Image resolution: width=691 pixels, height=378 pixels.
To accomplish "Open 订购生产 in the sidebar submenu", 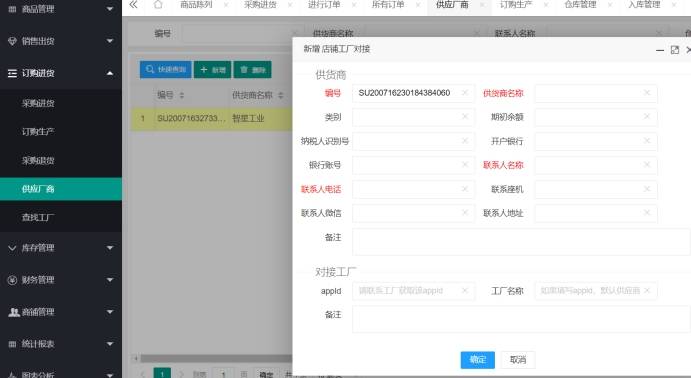I will [x=61, y=131].
